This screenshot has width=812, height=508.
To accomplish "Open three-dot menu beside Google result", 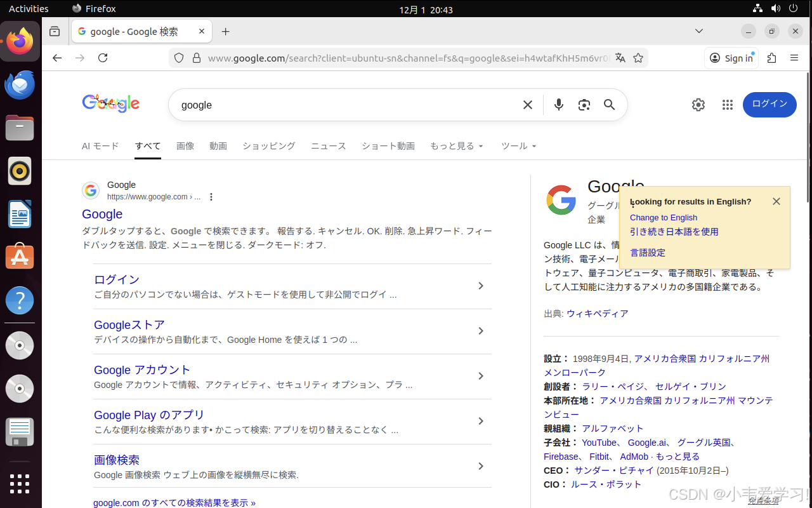I will tap(211, 197).
